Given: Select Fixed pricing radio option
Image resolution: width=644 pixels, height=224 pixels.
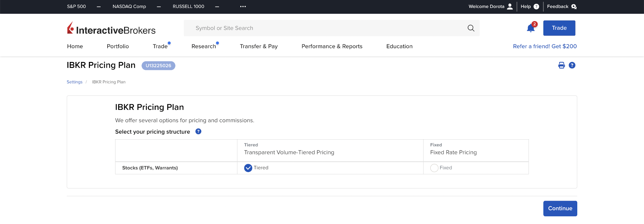Looking at the screenshot, I should pos(434,168).
